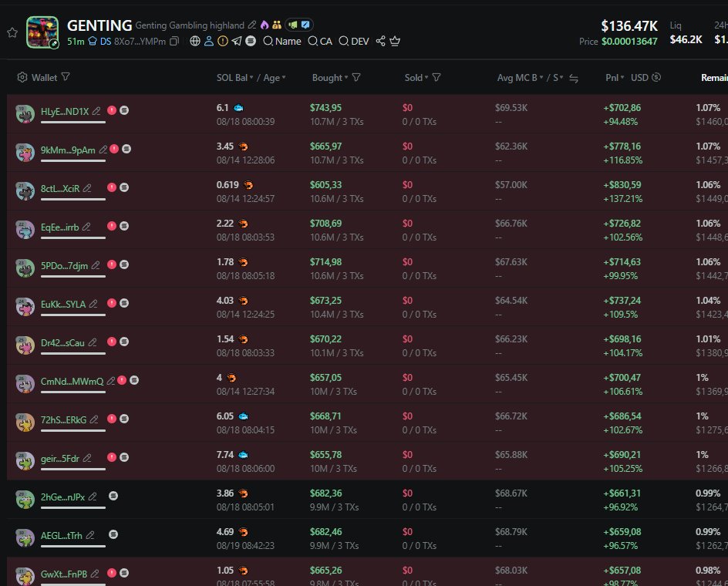Search the token's DEV
The width and height of the screenshot is (728, 586).
click(x=354, y=42)
